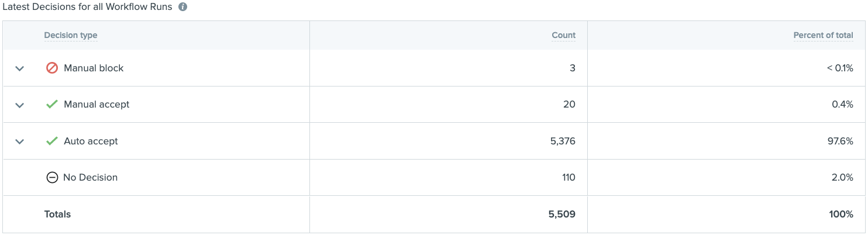Expand the Auto accept row
Screen dimensions: 868x235
click(19, 141)
